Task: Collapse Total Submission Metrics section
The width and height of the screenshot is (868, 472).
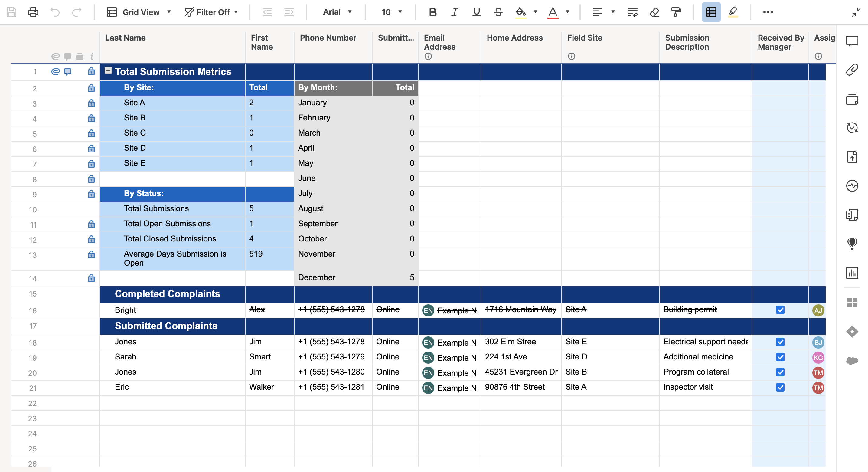Action: coord(108,70)
